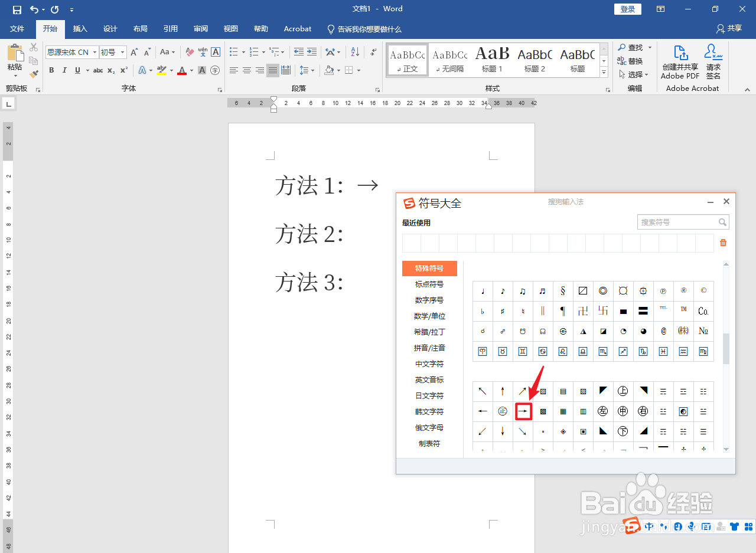Select the Format Painter tool
The height and width of the screenshot is (553, 756).
(x=34, y=73)
